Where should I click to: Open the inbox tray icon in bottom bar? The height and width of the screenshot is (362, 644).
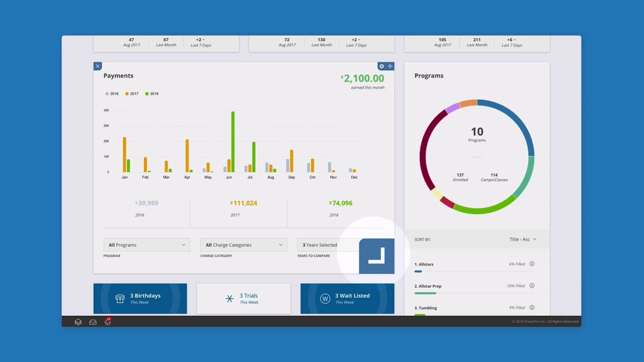tap(93, 322)
